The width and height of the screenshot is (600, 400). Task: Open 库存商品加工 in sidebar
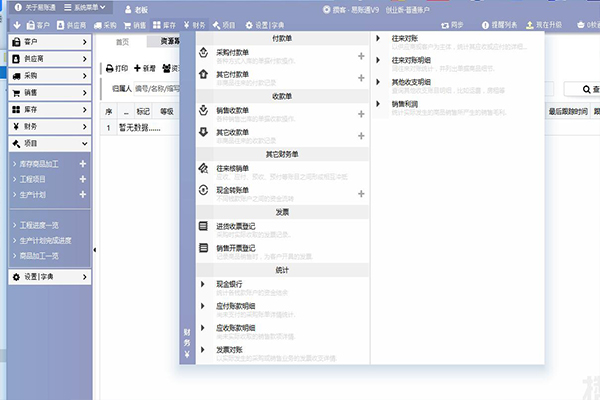39,164
